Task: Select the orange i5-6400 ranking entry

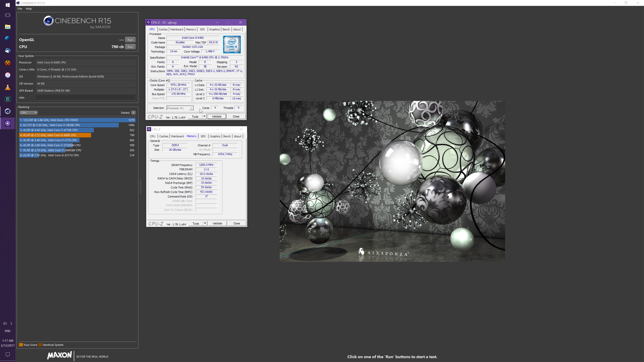Action: click(77, 135)
